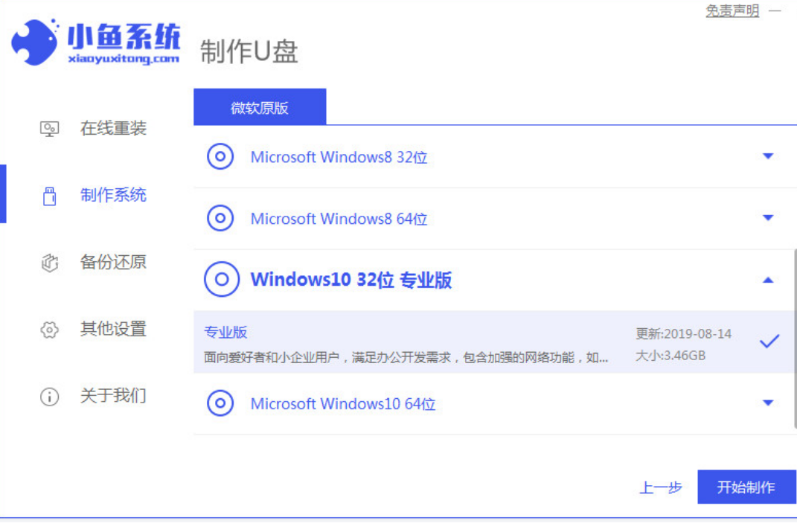Click the Microsoft Windows10 64位 label
This screenshot has height=532, width=797.
point(343,403)
